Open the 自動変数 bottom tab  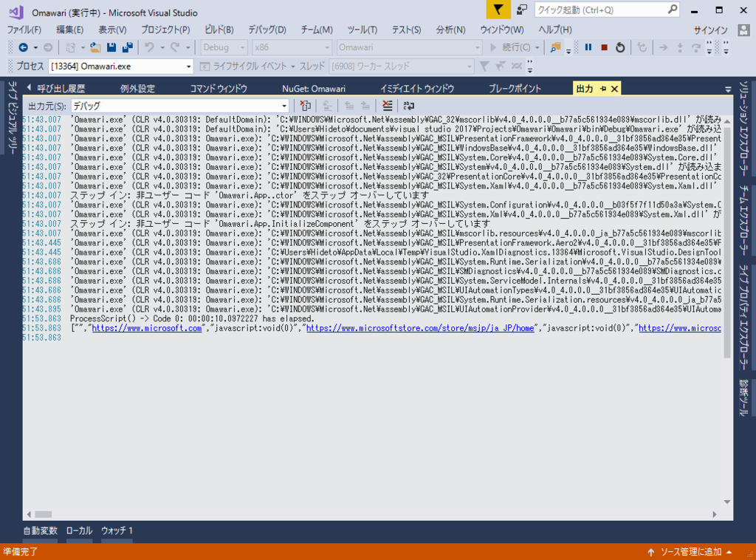click(x=41, y=530)
